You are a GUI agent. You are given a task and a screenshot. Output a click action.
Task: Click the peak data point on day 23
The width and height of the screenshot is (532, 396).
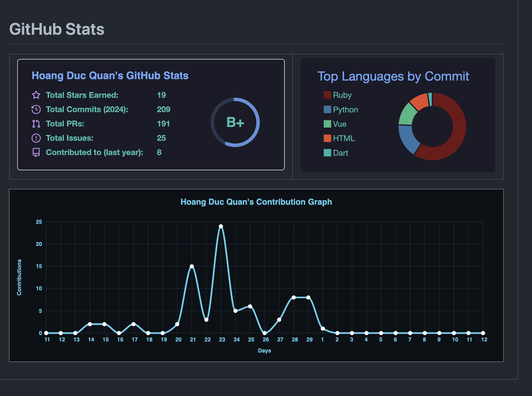tap(221, 227)
